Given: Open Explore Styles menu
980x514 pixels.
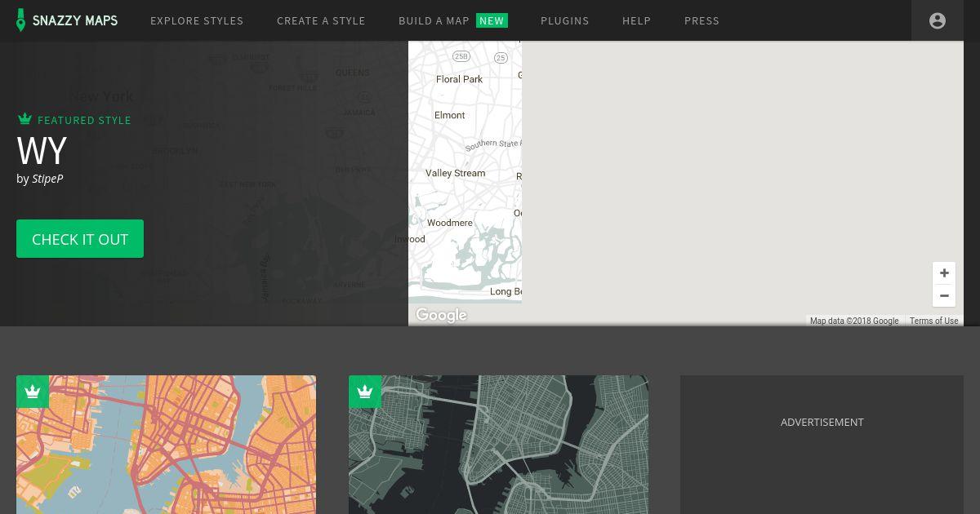Looking at the screenshot, I should [x=197, y=20].
